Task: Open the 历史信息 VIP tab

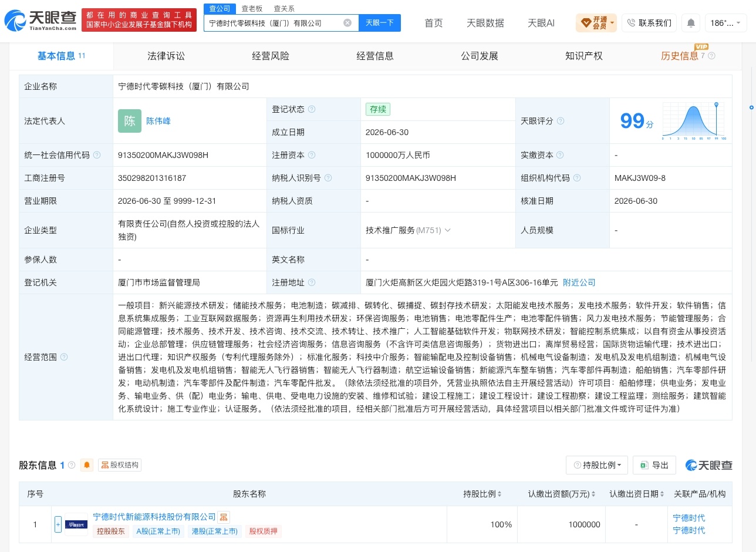Action: tap(680, 56)
